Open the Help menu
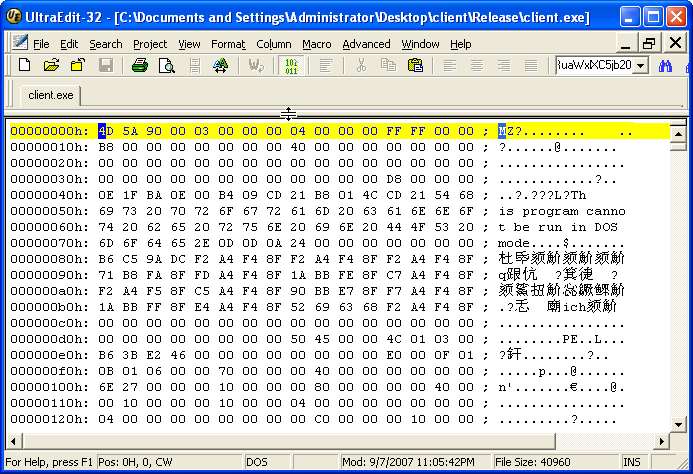This screenshot has height=474, width=693. click(461, 44)
